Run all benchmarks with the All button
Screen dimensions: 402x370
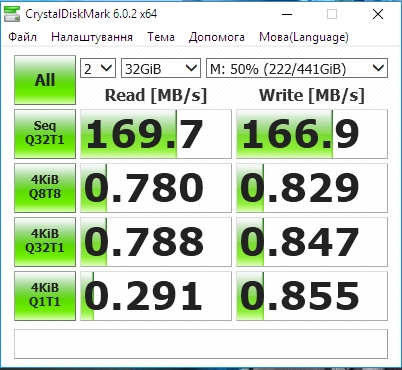45,80
